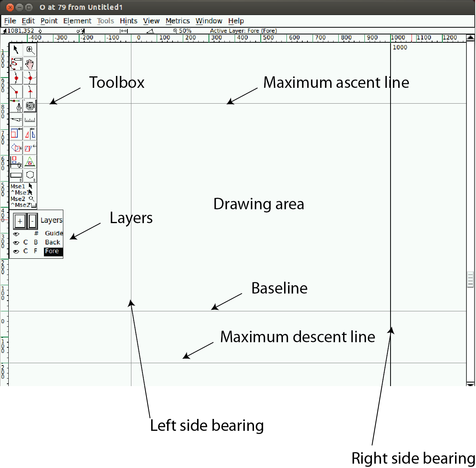Screen dimensions: 476x468
Task: Open the Rectangle/Ellipse shape tool
Action: tap(16, 175)
